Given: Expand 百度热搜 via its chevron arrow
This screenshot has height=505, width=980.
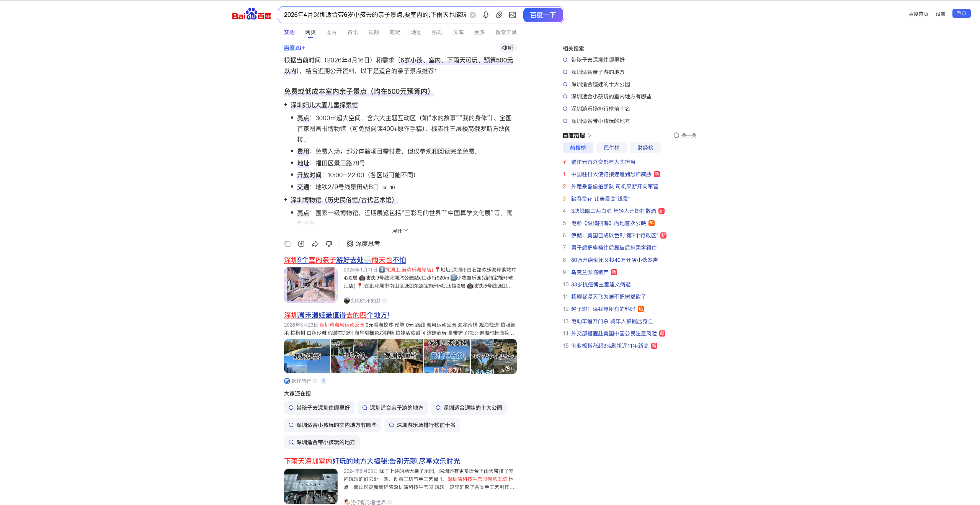Looking at the screenshot, I should click(x=590, y=135).
